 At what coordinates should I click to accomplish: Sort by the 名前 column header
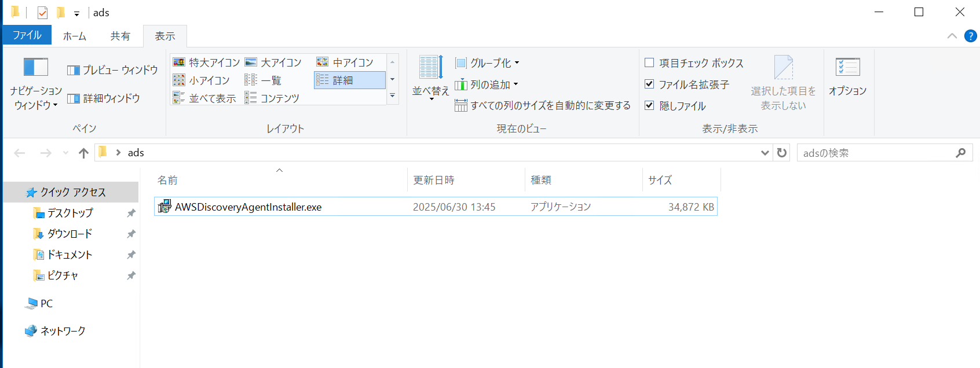click(x=281, y=180)
